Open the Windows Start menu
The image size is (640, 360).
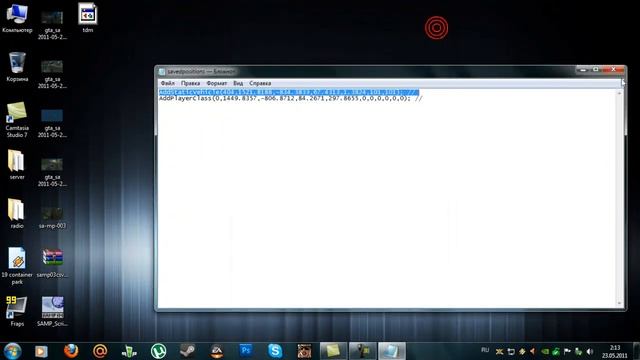pos(12,351)
